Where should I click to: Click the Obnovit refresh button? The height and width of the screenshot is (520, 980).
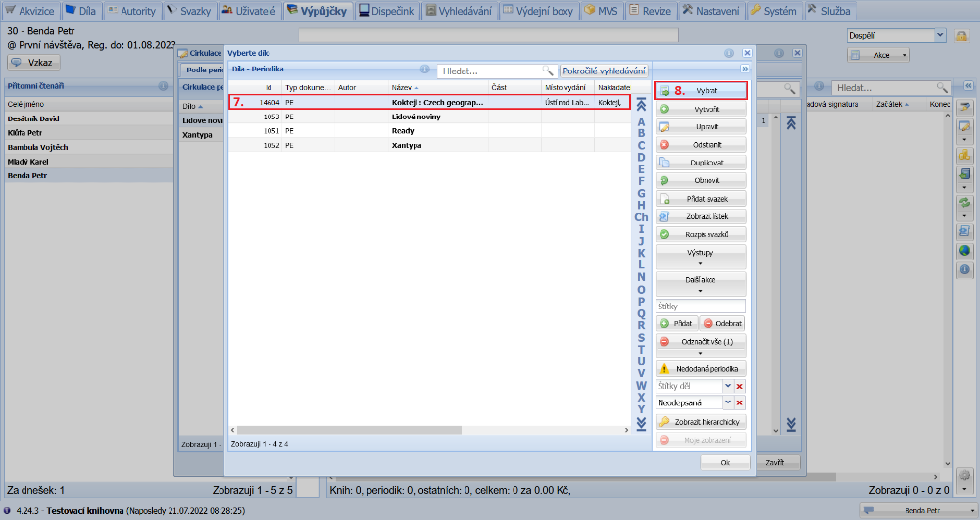click(x=701, y=180)
